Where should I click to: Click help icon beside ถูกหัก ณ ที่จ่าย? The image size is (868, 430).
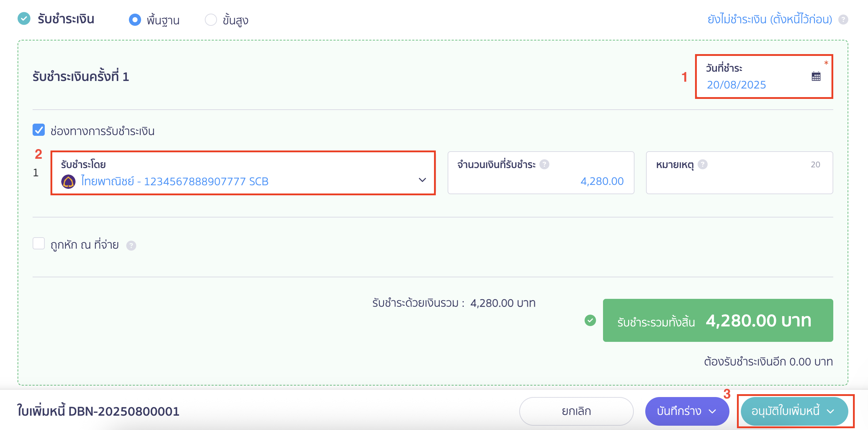(x=131, y=245)
